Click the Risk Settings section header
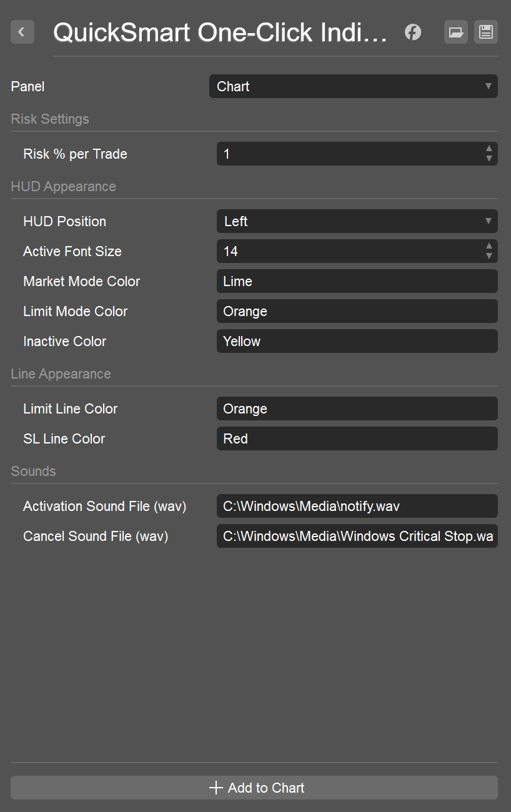Screen dimensions: 511x812 tap(50, 119)
